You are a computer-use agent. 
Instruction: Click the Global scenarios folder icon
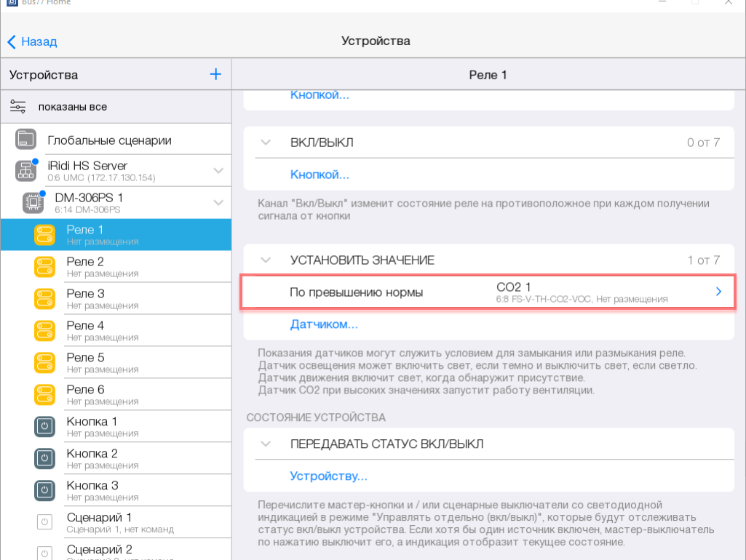25,140
